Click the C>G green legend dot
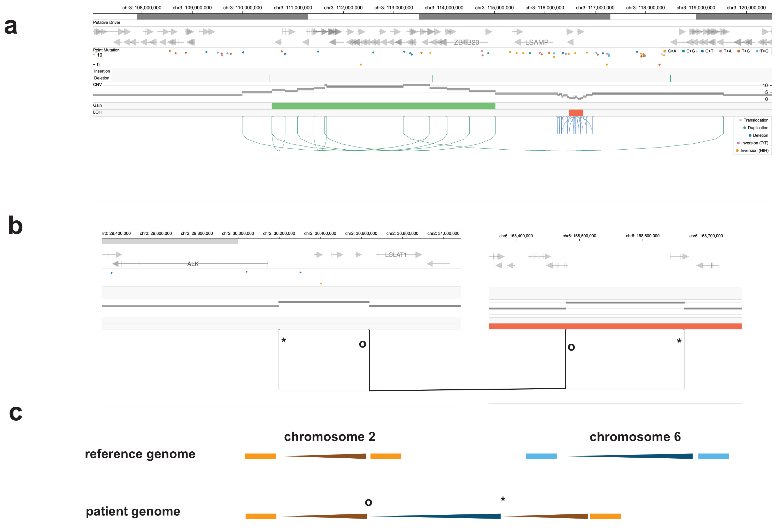The image size is (775, 532). point(683,51)
